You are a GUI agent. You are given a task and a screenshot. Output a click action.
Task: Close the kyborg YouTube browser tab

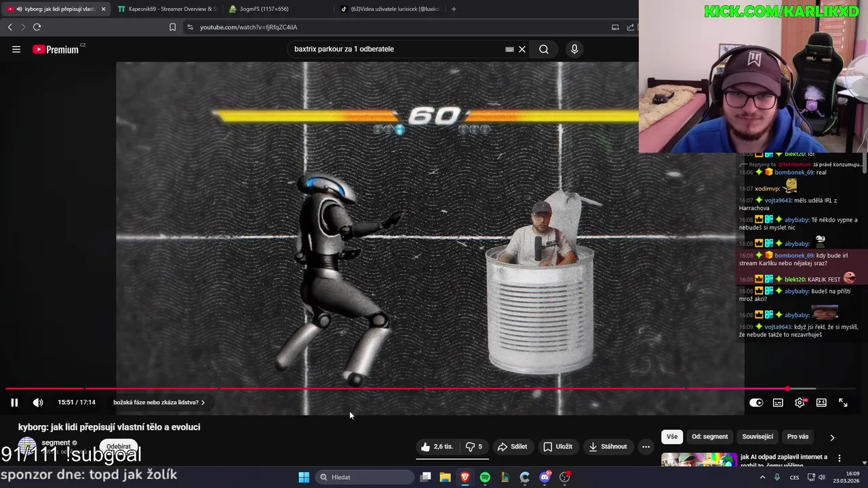click(103, 9)
